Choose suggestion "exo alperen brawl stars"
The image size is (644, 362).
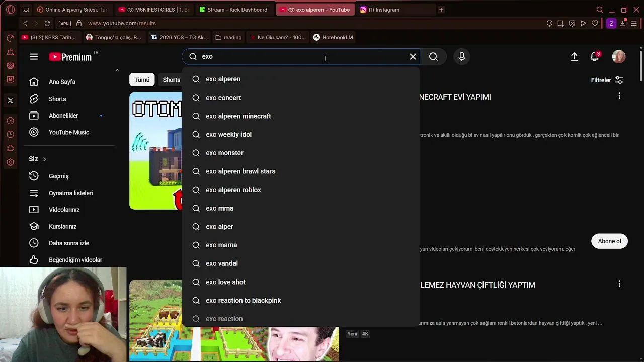pos(301,171)
